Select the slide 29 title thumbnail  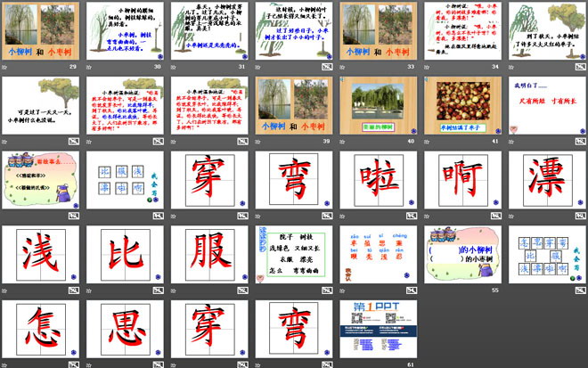pos(40,31)
